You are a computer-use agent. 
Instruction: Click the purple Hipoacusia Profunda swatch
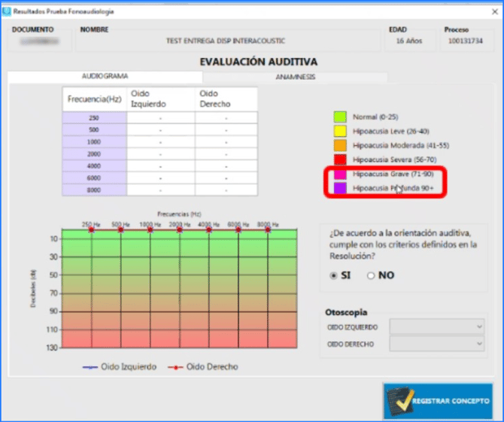[340, 189]
